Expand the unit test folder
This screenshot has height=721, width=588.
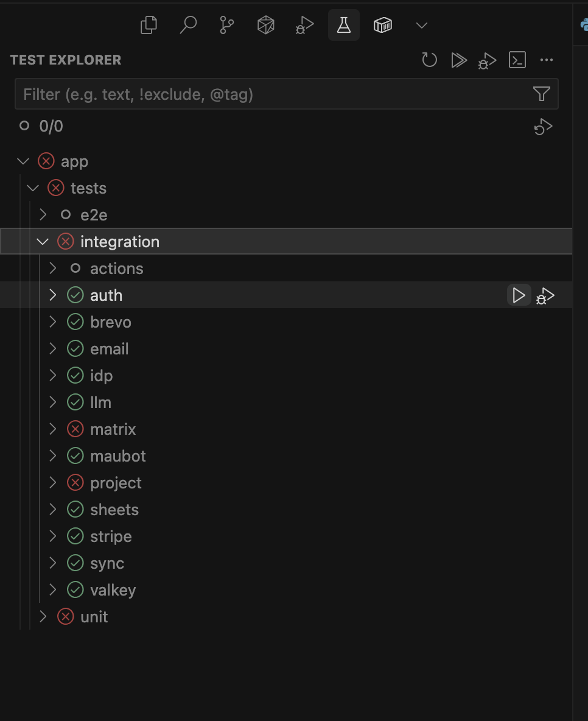(x=43, y=617)
